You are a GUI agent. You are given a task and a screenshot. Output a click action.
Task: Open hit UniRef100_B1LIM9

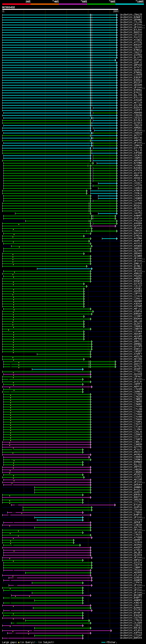coord(131,95)
